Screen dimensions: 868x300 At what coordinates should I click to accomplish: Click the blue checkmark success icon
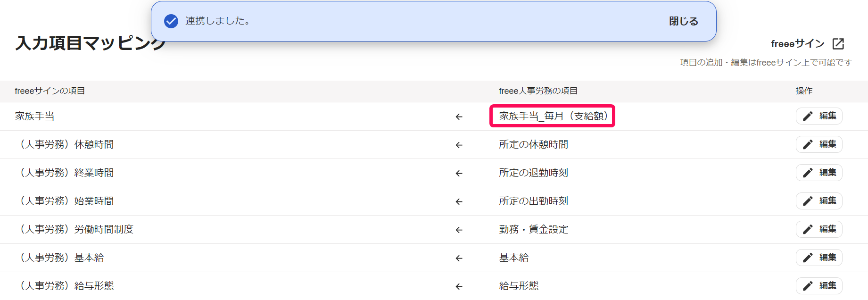pos(171,21)
